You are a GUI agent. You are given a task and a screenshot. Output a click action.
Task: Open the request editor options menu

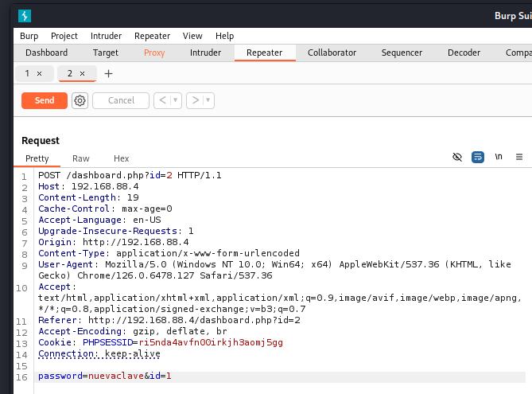[x=519, y=158]
